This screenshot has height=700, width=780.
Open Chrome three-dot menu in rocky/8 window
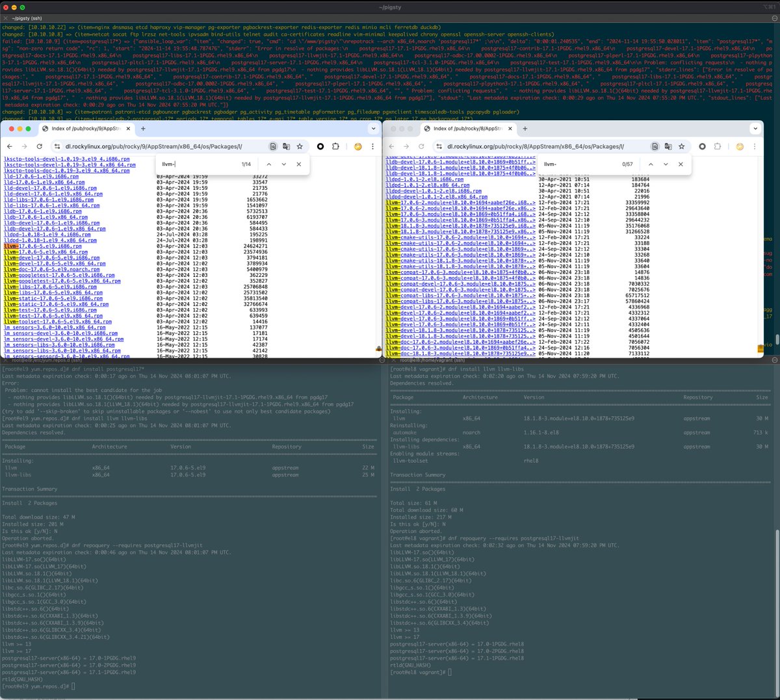coord(755,146)
